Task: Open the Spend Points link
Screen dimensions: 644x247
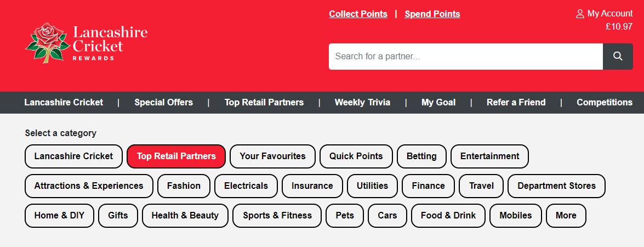Action: 432,14
